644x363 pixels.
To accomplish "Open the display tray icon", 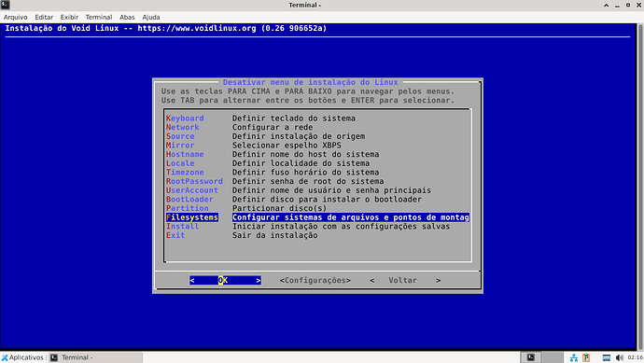I will [x=607, y=358].
